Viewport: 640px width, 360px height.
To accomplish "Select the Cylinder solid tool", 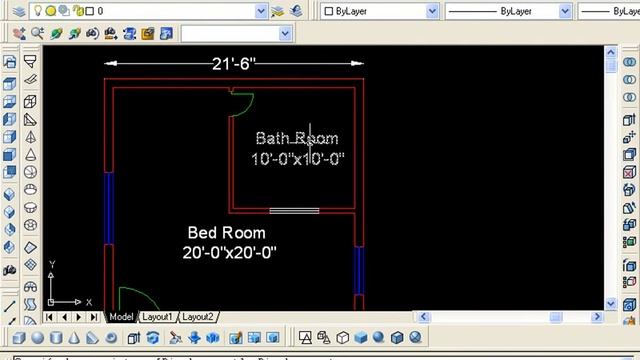I will 56,338.
